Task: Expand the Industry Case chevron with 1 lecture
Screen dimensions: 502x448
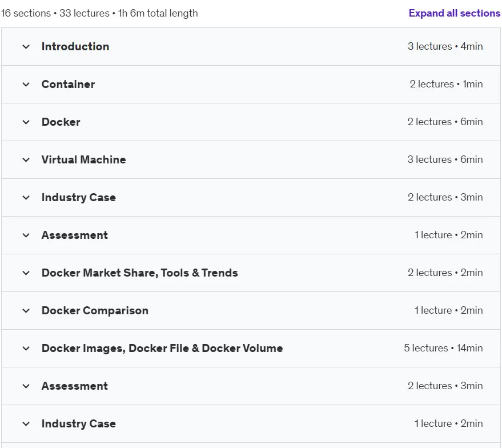Action: point(26,424)
